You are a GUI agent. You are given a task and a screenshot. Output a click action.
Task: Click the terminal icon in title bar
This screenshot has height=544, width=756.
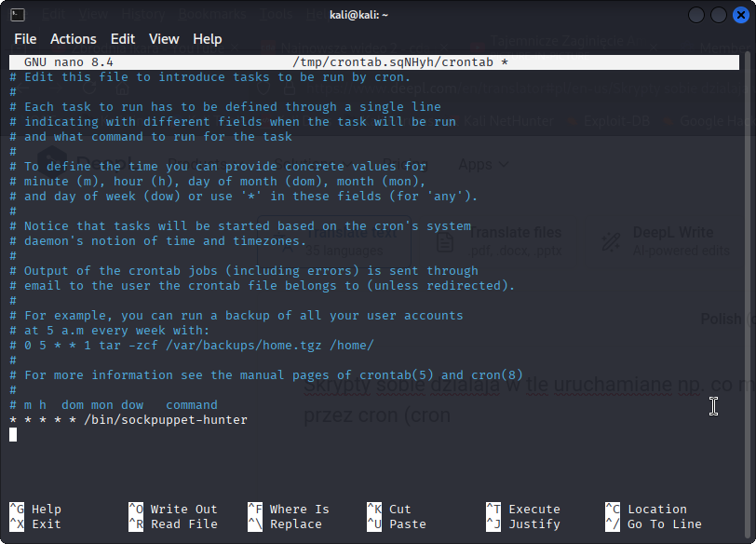point(19,15)
